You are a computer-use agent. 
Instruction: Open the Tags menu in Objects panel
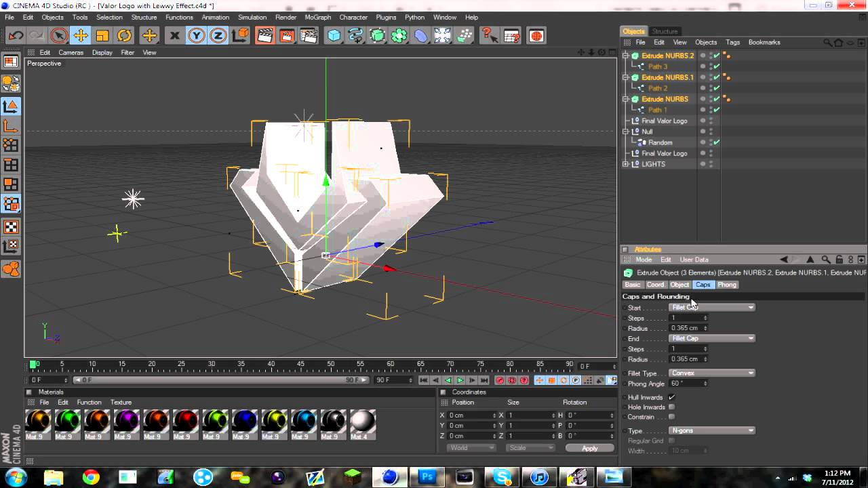732,42
